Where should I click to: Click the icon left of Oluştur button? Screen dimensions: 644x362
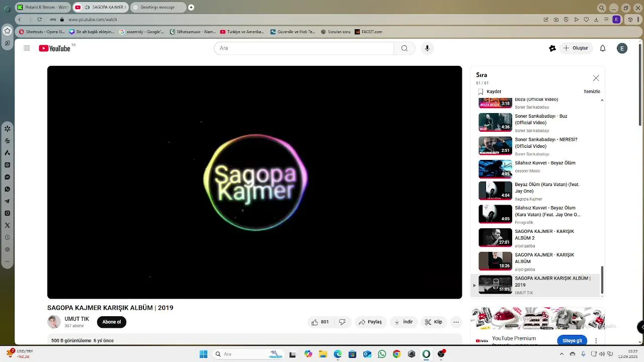coord(552,48)
